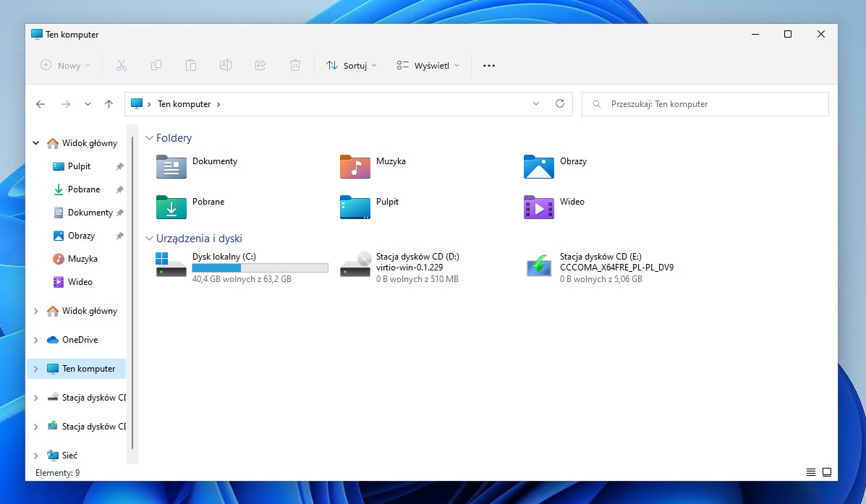Open the Sortuj dropdown menu
Viewport: 866px width, 504px height.
[x=352, y=65]
